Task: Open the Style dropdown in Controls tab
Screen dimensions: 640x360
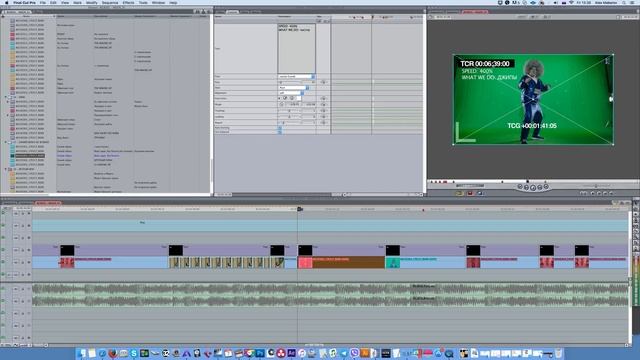Action: click(x=294, y=87)
